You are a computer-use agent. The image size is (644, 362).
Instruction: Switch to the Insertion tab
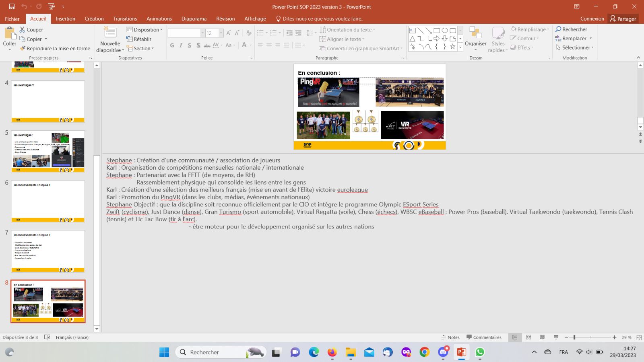coord(65,19)
